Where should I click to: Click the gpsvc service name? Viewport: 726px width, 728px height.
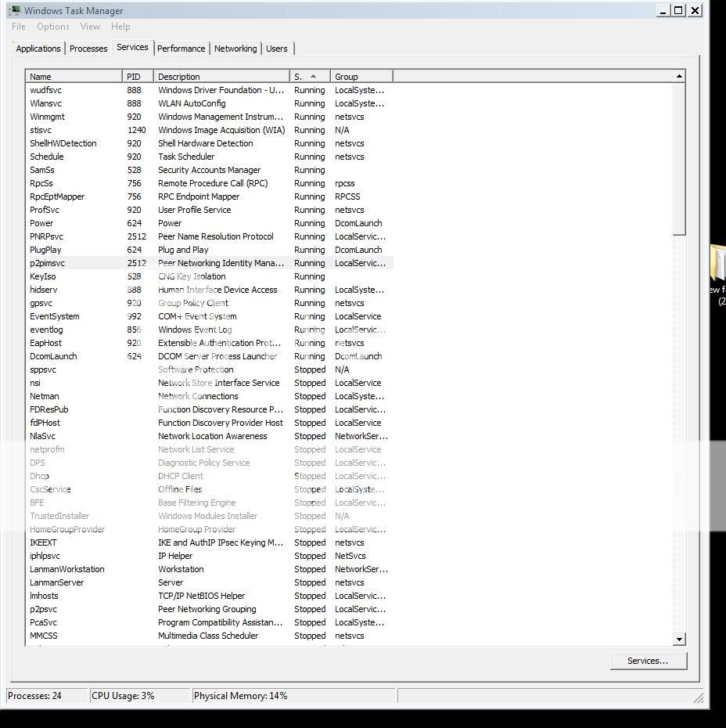click(x=41, y=303)
